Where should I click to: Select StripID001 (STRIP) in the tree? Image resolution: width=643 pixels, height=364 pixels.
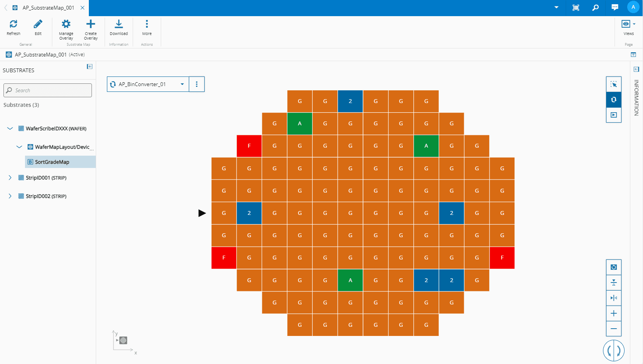coord(46,178)
